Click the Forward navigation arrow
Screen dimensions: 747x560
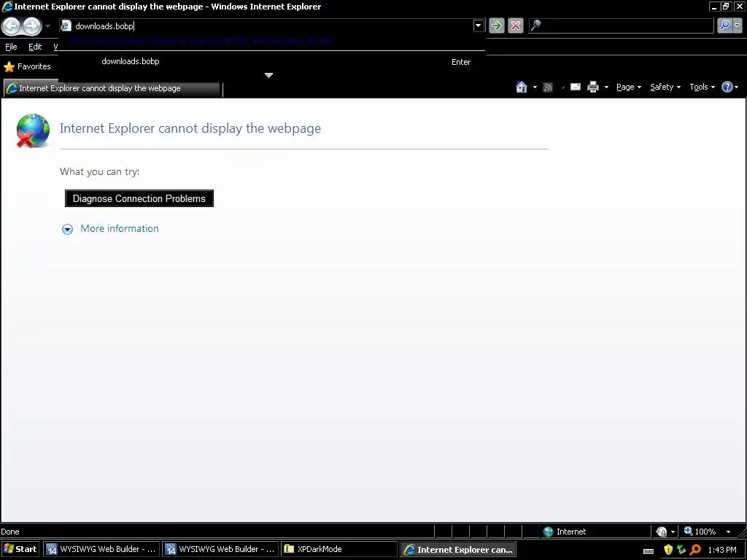(32, 26)
